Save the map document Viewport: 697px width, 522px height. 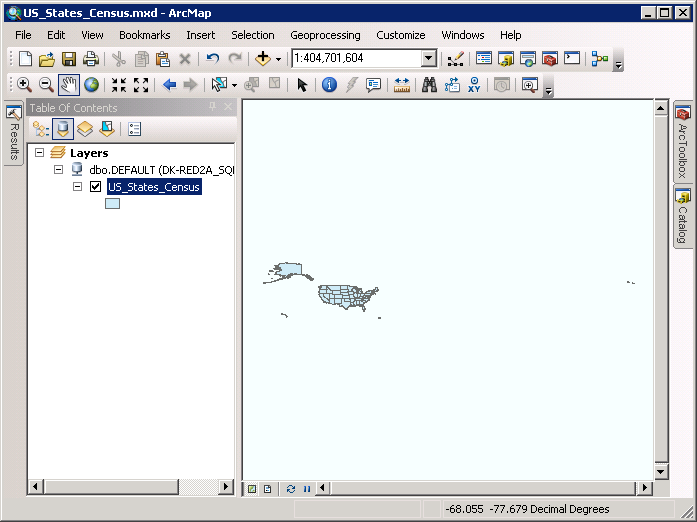pyautogui.click(x=69, y=59)
